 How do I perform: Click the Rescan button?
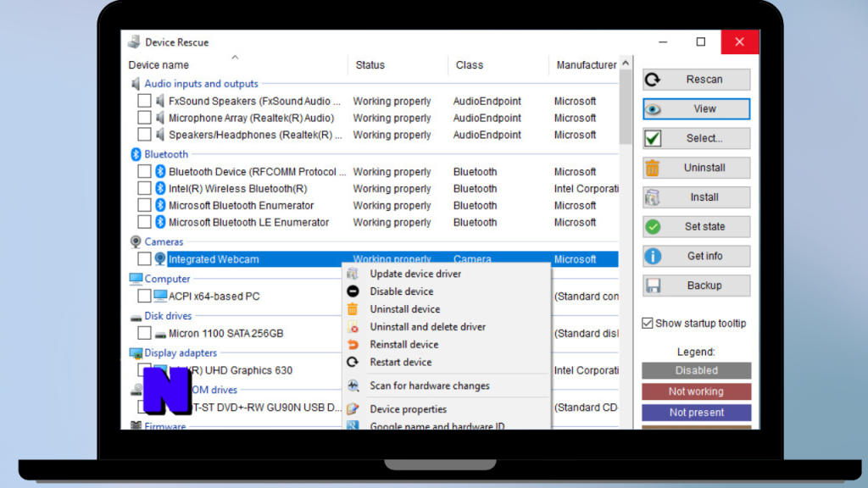point(697,80)
